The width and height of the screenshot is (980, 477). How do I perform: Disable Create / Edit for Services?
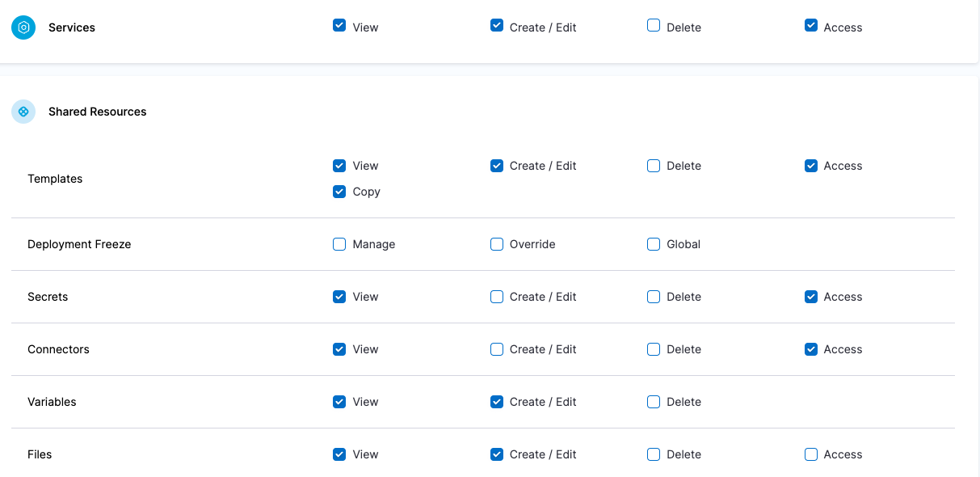click(x=497, y=25)
